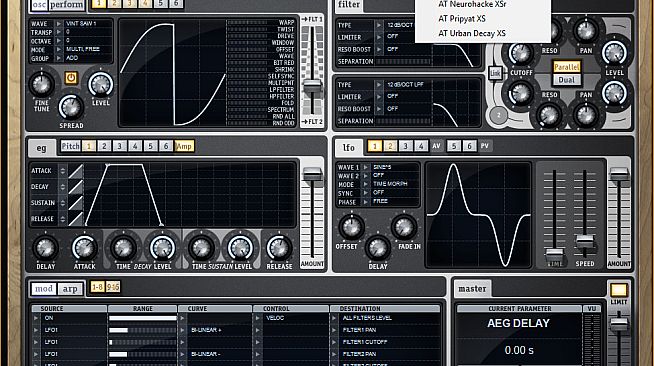Open the oscillator TRANSP arrow

59,32
